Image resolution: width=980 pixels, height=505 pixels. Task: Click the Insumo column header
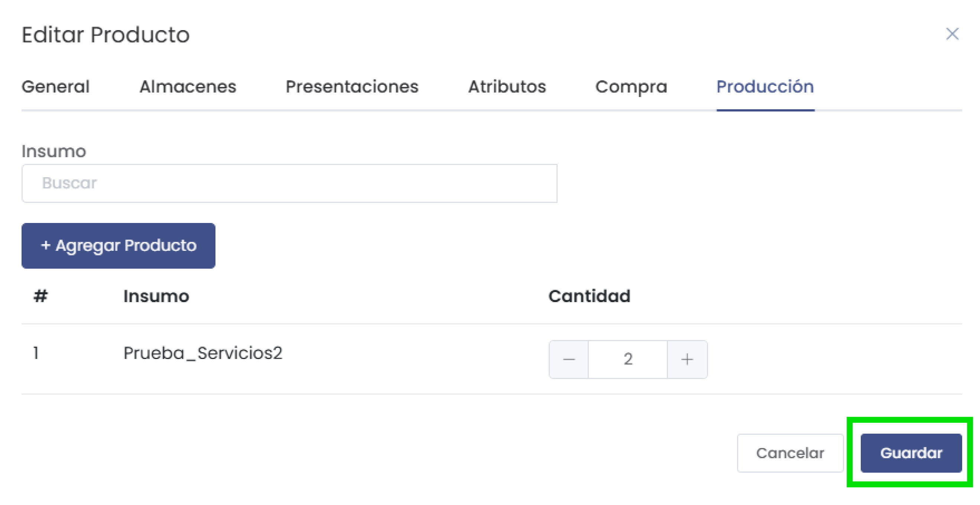(156, 297)
